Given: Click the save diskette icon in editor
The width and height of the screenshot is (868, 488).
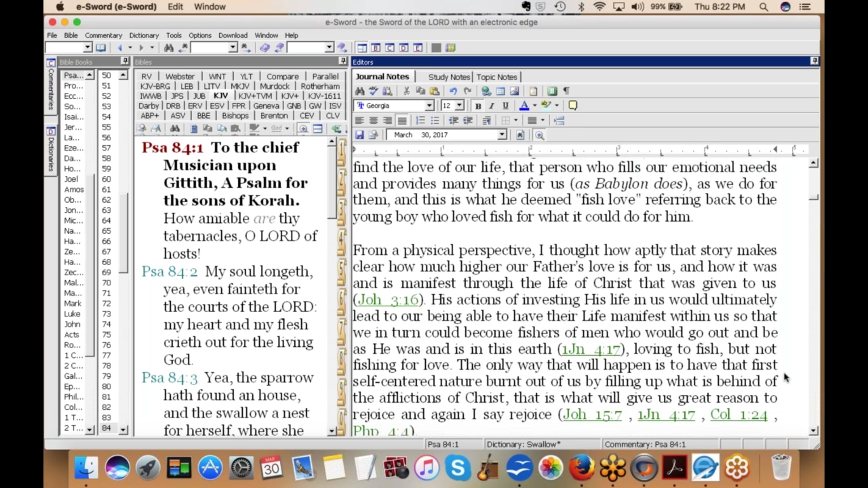Looking at the screenshot, I should [x=359, y=135].
